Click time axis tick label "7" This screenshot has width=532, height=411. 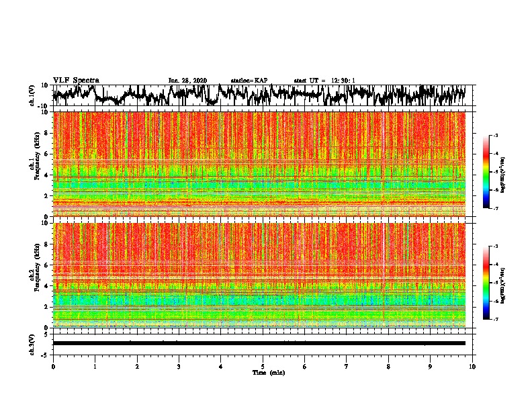[347, 367]
